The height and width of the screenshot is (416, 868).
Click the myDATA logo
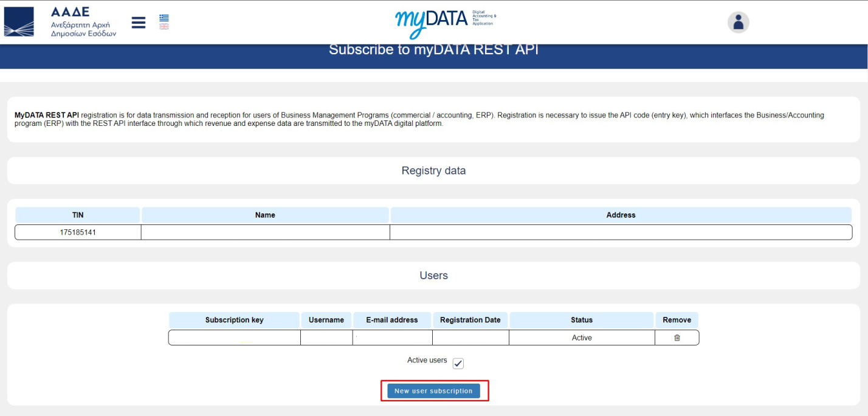coord(446,24)
